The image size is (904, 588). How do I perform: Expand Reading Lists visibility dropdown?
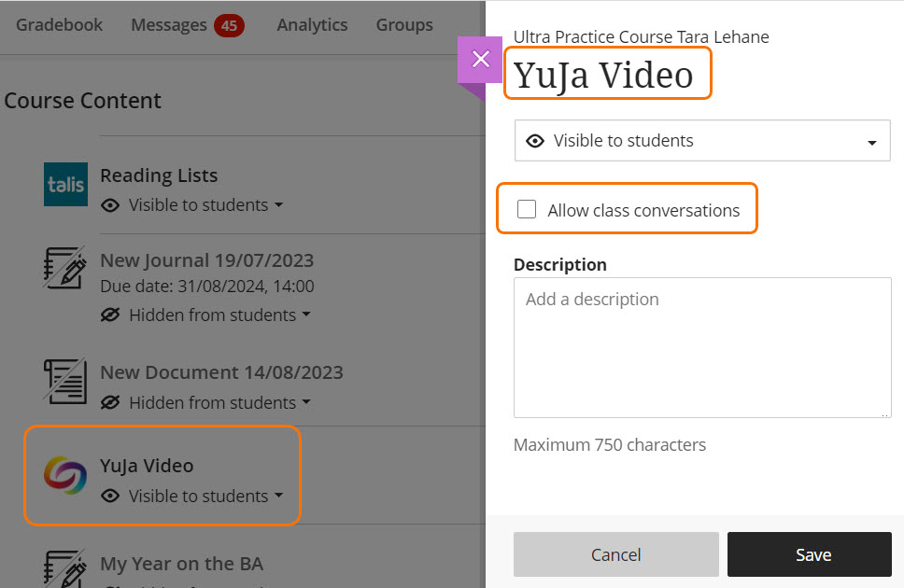pos(205,205)
